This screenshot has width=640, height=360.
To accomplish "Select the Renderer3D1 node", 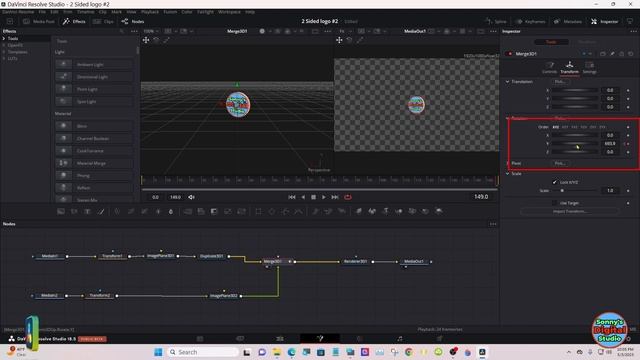I will (x=356, y=261).
